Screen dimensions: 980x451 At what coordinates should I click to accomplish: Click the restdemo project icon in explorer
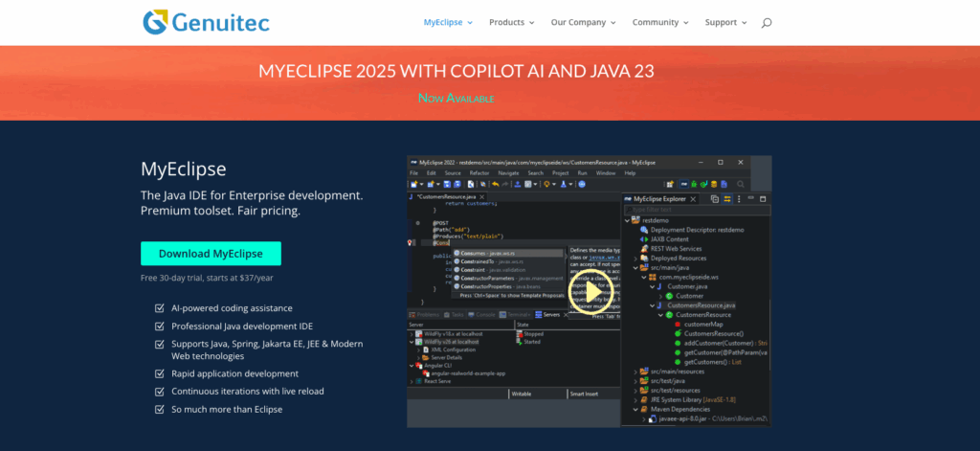click(635, 219)
